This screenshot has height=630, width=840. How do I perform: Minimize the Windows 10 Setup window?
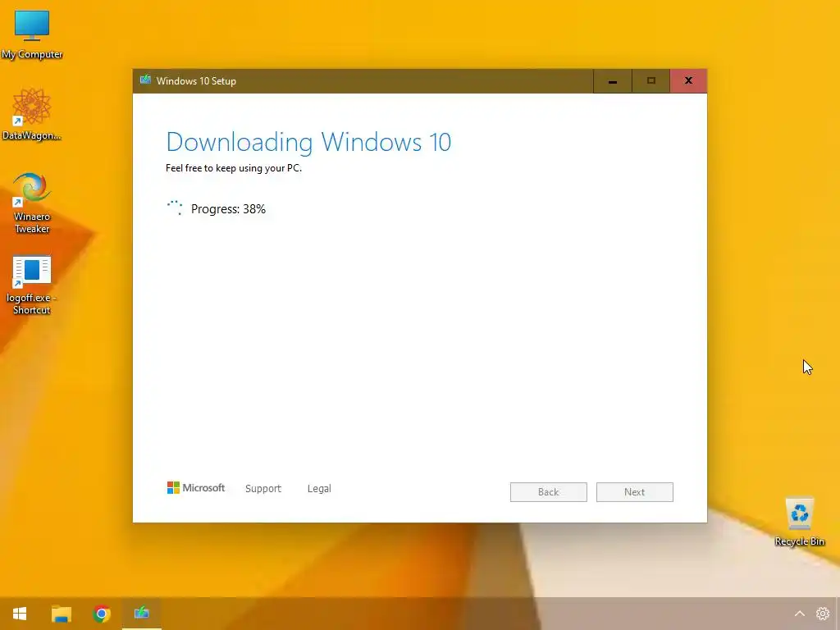[x=612, y=81]
